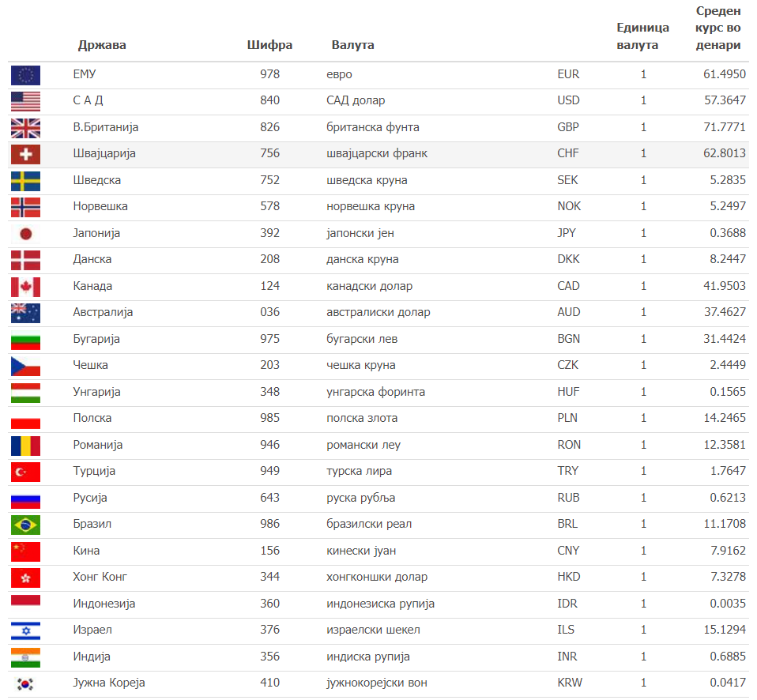Click the EUR rate value 61.4950
Viewport: 757px width, 700px height.
[724, 74]
